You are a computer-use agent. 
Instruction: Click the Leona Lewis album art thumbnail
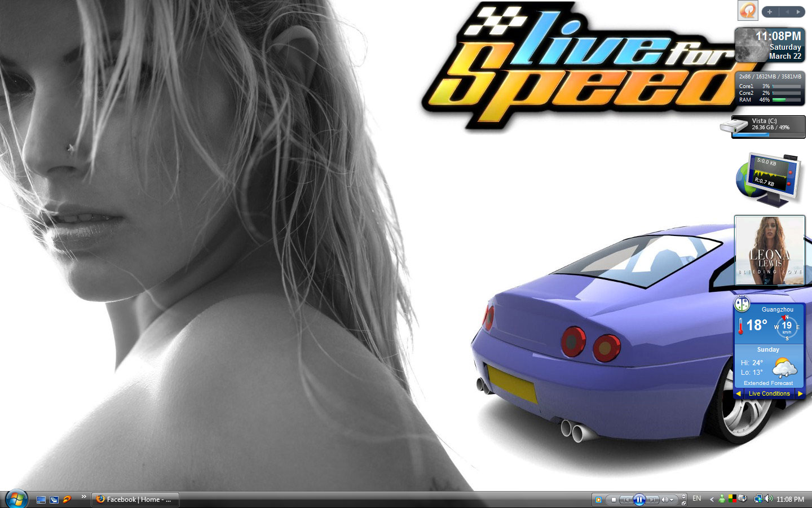point(770,251)
